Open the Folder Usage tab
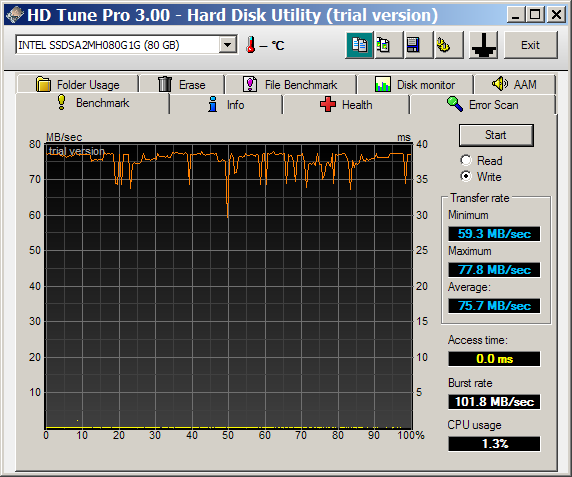This screenshot has width=572, height=477. (78, 85)
